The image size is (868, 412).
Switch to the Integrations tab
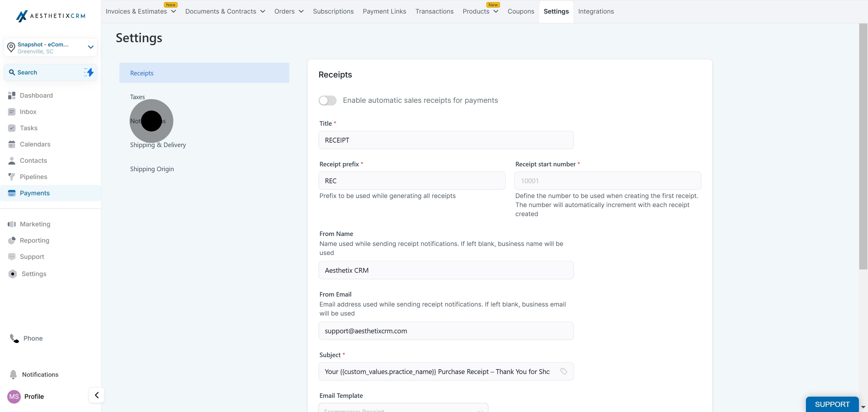[596, 11]
